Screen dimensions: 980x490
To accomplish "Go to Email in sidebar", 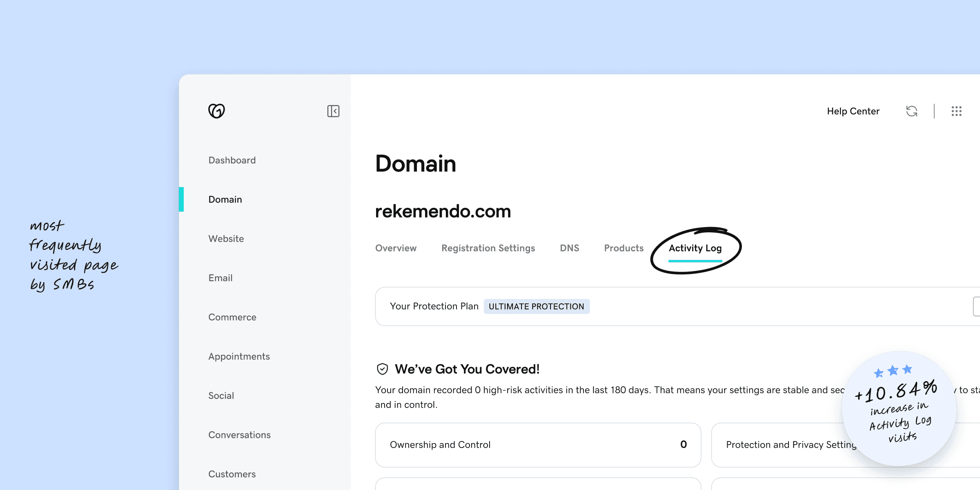I will pyautogui.click(x=220, y=278).
